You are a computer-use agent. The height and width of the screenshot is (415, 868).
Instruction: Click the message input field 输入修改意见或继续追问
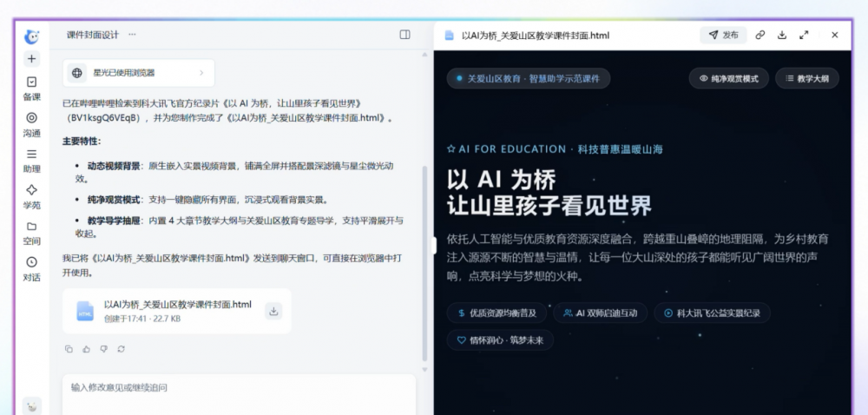pyautogui.click(x=239, y=394)
